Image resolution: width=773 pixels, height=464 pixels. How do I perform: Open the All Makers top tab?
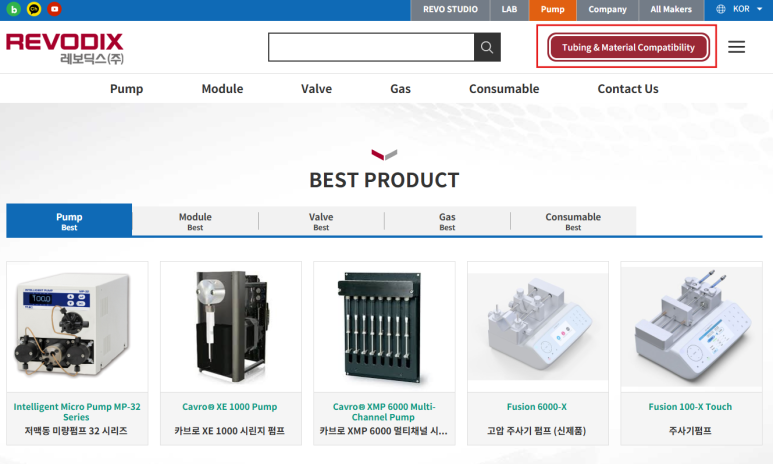click(671, 9)
